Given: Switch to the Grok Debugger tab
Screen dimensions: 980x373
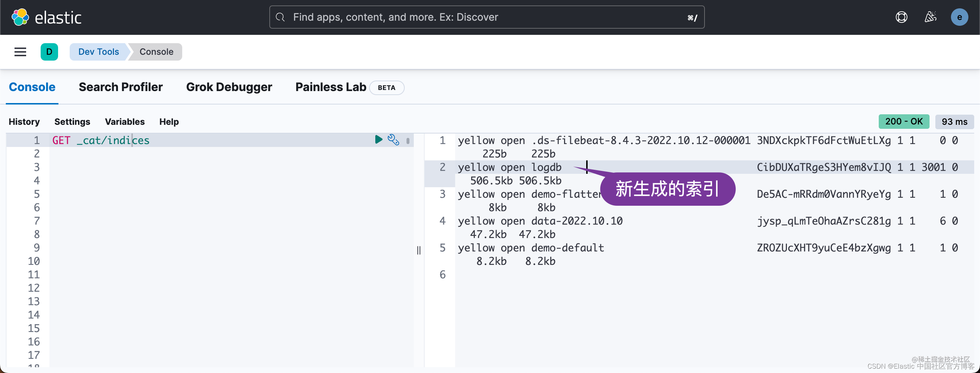Looking at the screenshot, I should [229, 87].
